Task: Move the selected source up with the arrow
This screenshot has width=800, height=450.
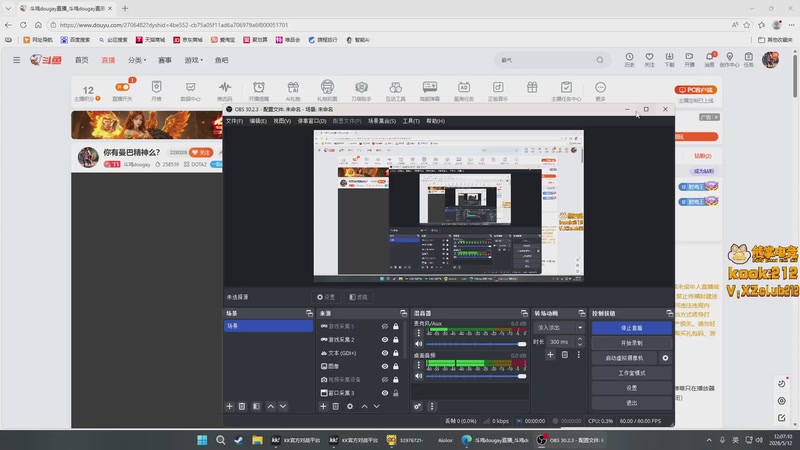Action: pos(364,406)
